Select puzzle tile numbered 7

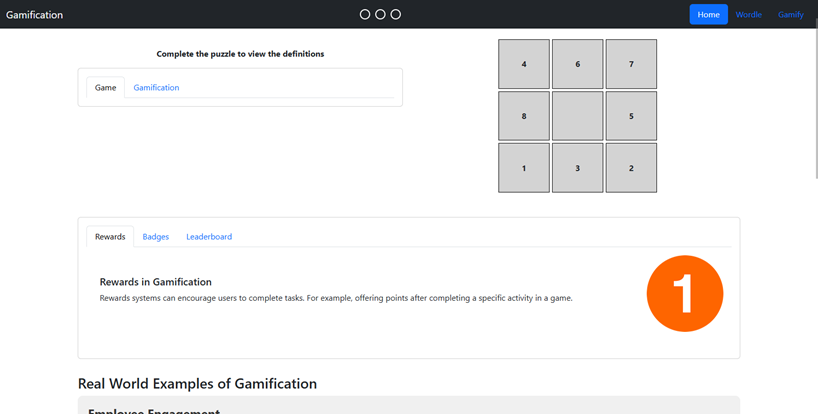pyautogui.click(x=631, y=64)
